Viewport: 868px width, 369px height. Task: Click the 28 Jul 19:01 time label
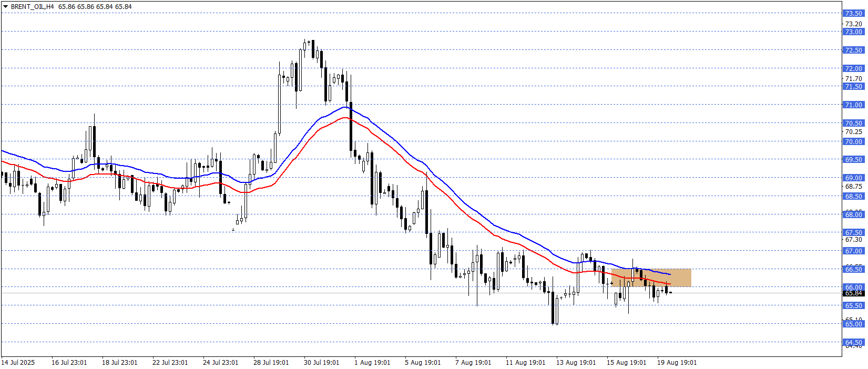click(x=271, y=363)
